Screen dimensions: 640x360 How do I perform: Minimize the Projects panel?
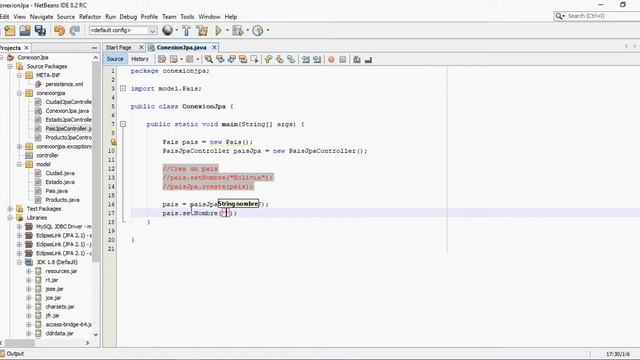coord(94,48)
